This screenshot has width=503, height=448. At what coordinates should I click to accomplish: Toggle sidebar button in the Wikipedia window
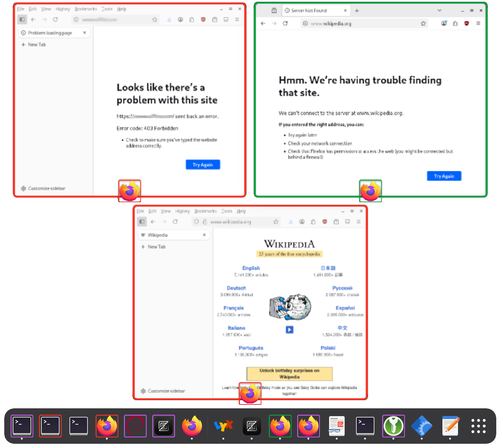142,222
